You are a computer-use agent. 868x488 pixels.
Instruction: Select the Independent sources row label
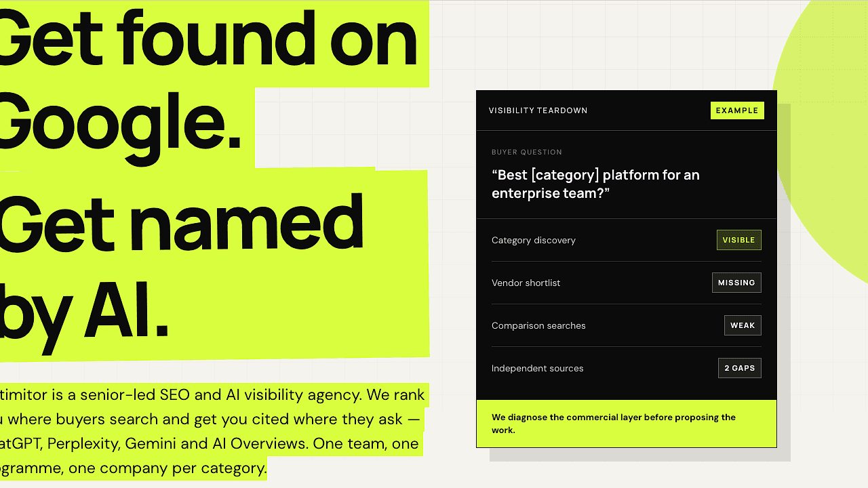(538, 368)
